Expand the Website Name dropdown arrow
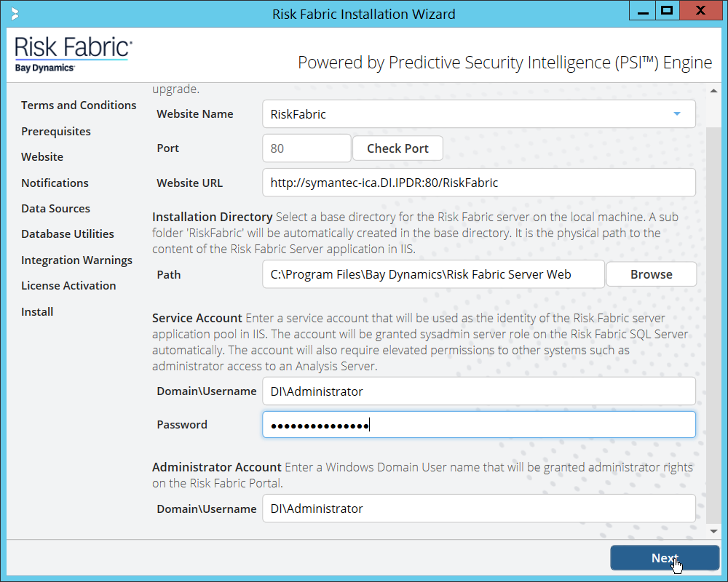Viewport: 728px width, 582px height. pyautogui.click(x=676, y=114)
